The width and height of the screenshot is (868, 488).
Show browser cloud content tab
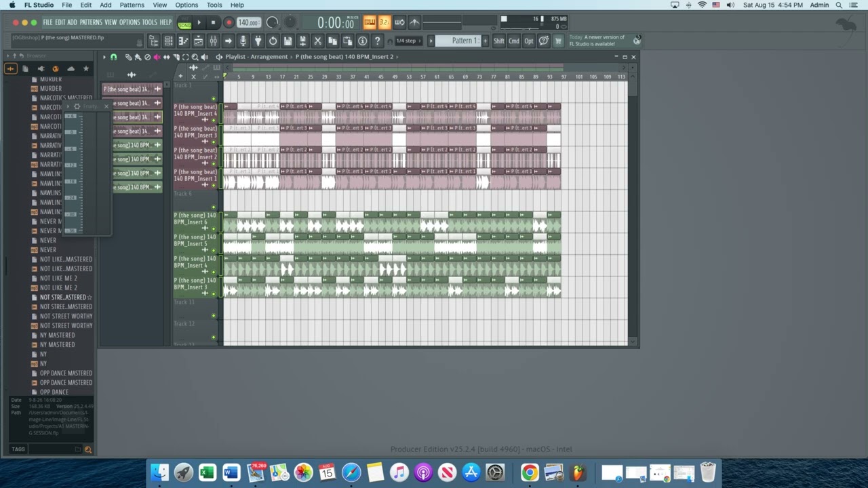click(x=71, y=68)
